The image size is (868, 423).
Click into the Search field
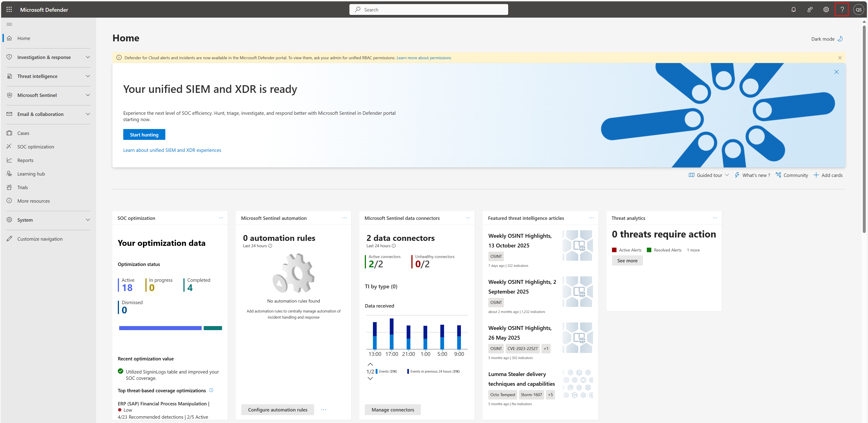(x=429, y=9)
